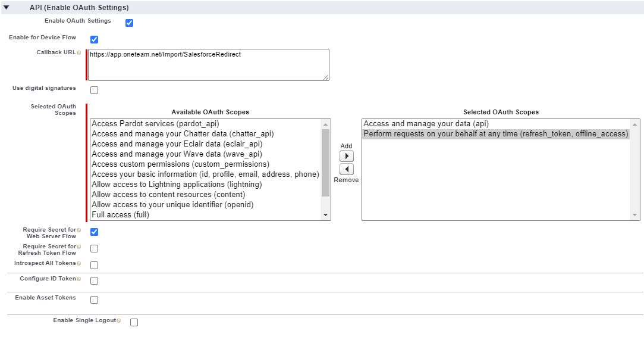Screen dimensions: 644x340
Task: Select Access Pardot services (pardot_api) scope
Action: coord(155,124)
